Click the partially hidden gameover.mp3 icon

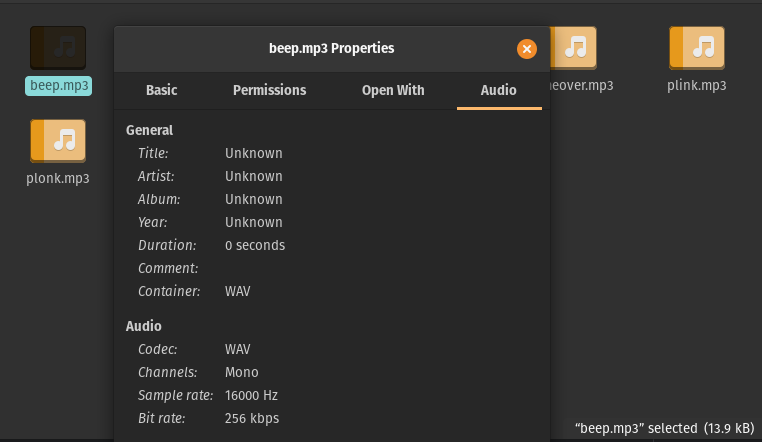[574, 47]
